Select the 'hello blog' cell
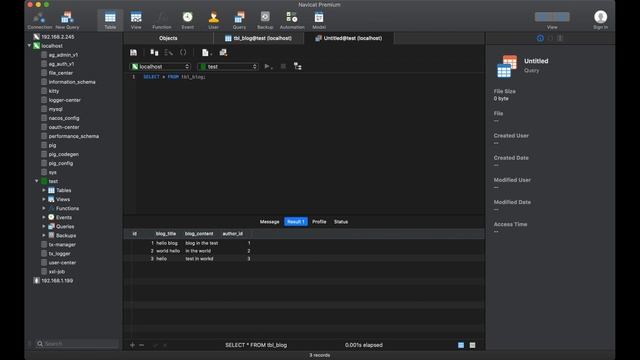Screen dimensions: 640x360 click(167, 243)
